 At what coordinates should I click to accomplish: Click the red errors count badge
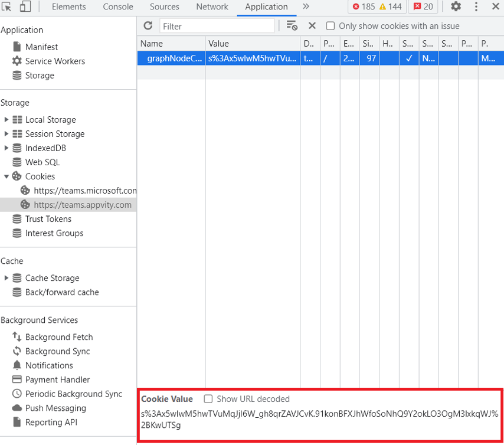pyautogui.click(x=364, y=7)
